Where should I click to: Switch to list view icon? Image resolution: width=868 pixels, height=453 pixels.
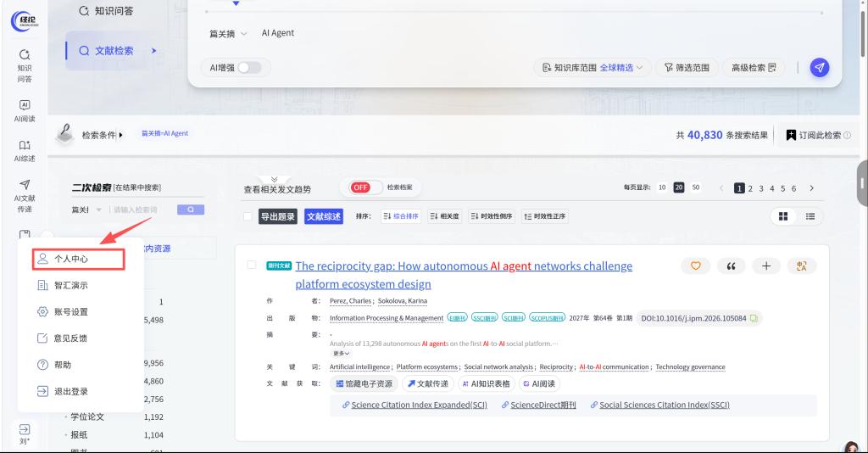point(810,216)
